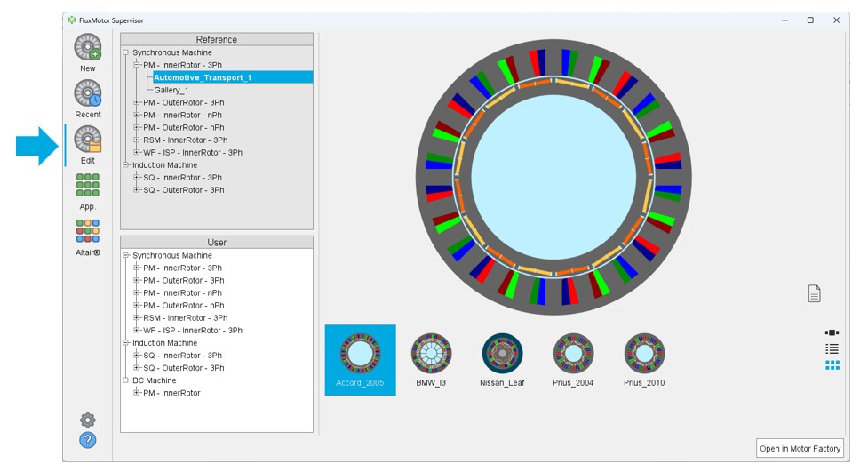The width and height of the screenshot is (868, 472).
Task: Select the Automotive_Transport_1 catalog
Action: tap(203, 77)
